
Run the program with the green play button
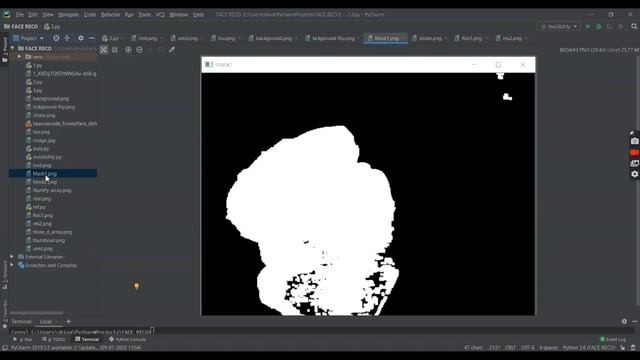588,27
